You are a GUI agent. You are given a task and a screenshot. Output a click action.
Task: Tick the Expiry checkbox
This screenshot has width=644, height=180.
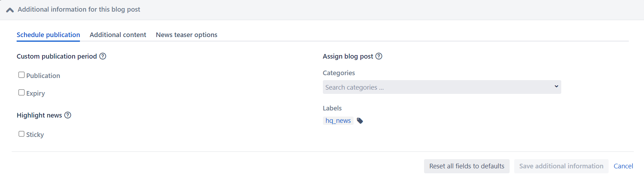(22, 92)
